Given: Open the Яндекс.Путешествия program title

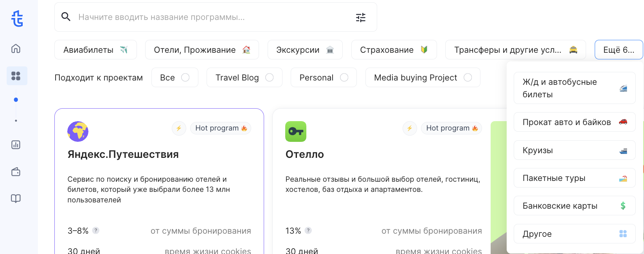Looking at the screenshot, I should click(123, 154).
